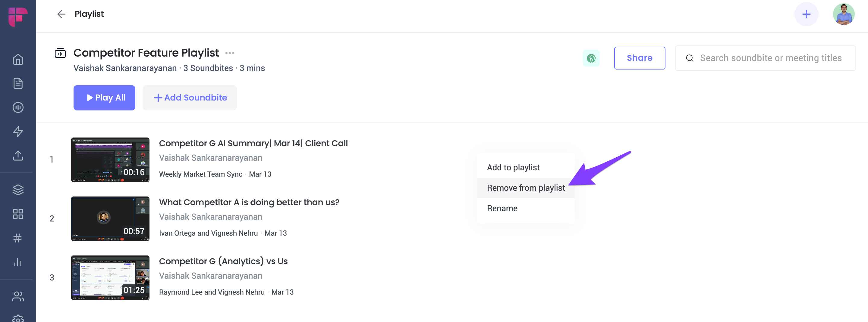Image resolution: width=868 pixels, height=322 pixels.
Task: Click the blue plus button at top
Action: 806,14
